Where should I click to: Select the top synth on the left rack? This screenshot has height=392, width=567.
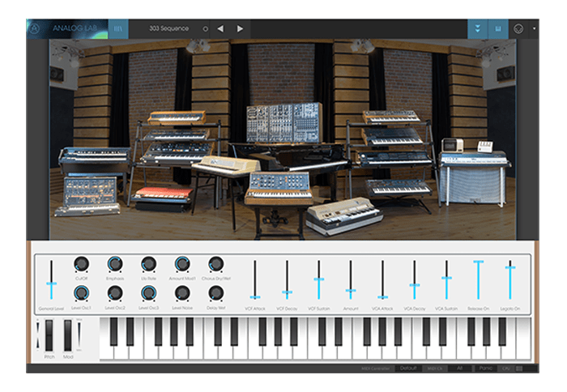click(177, 117)
